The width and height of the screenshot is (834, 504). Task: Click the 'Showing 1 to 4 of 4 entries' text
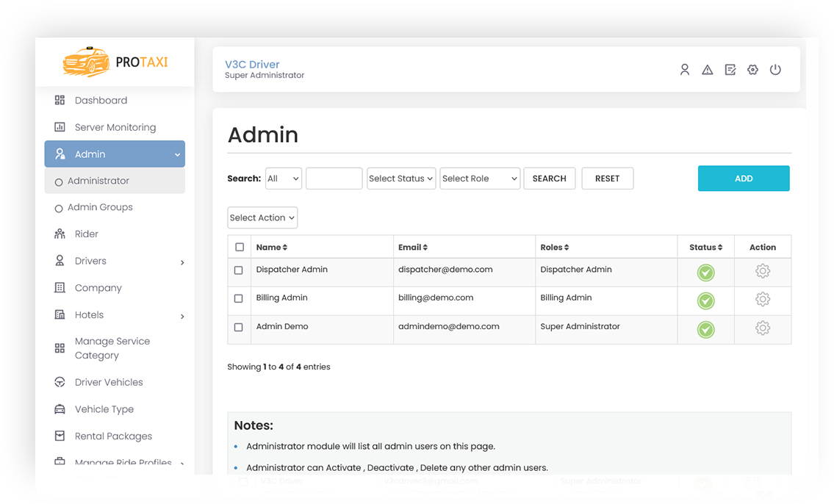coord(278,367)
